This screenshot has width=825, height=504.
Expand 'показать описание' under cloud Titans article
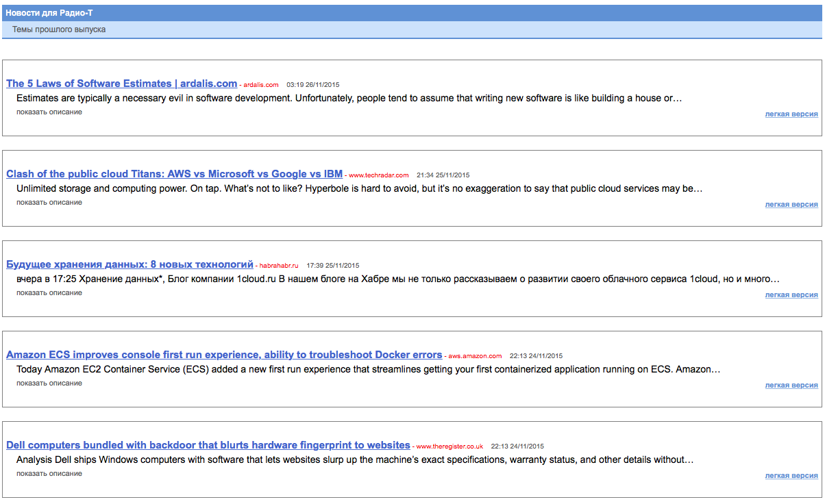tap(49, 203)
